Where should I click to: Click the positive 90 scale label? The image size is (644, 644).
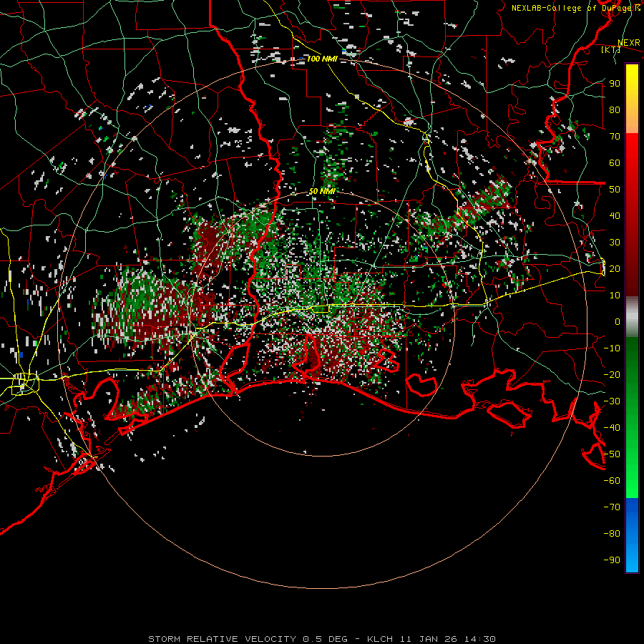click(615, 84)
